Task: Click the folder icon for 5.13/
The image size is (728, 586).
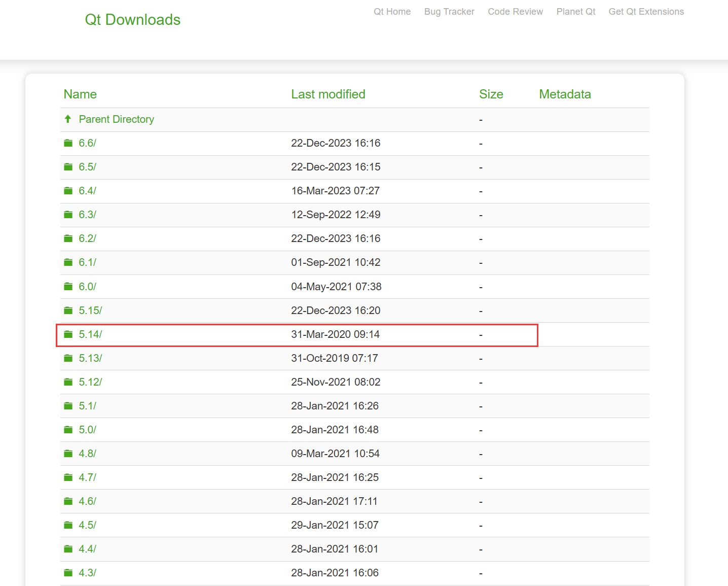Action: 68,358
